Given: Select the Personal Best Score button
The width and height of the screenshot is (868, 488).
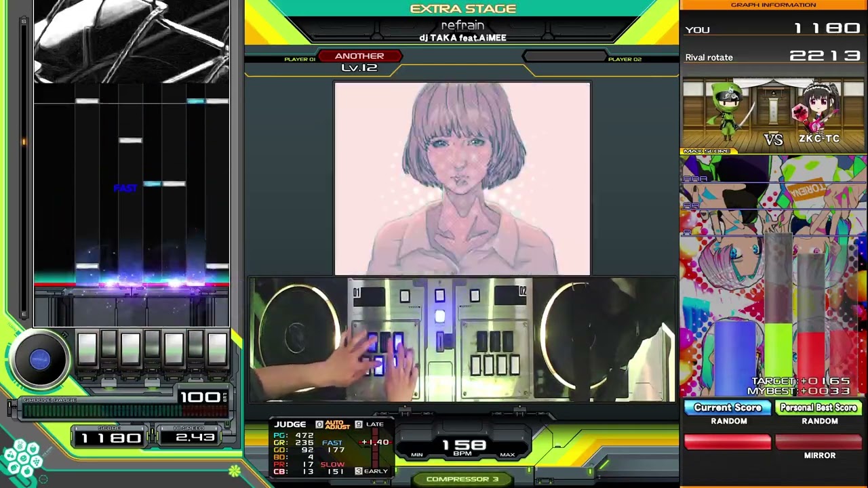Looking at the screenshot, I should [x=818, y=408].
